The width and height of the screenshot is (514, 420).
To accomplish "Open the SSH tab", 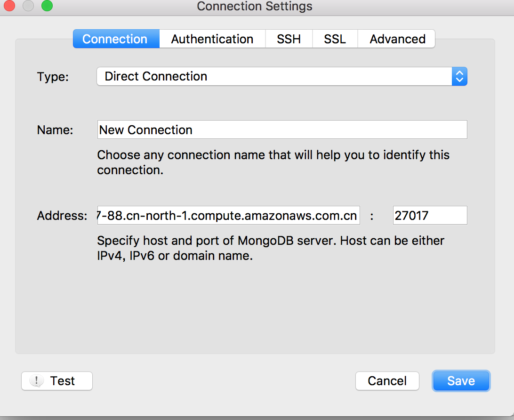I will point(289,39).
